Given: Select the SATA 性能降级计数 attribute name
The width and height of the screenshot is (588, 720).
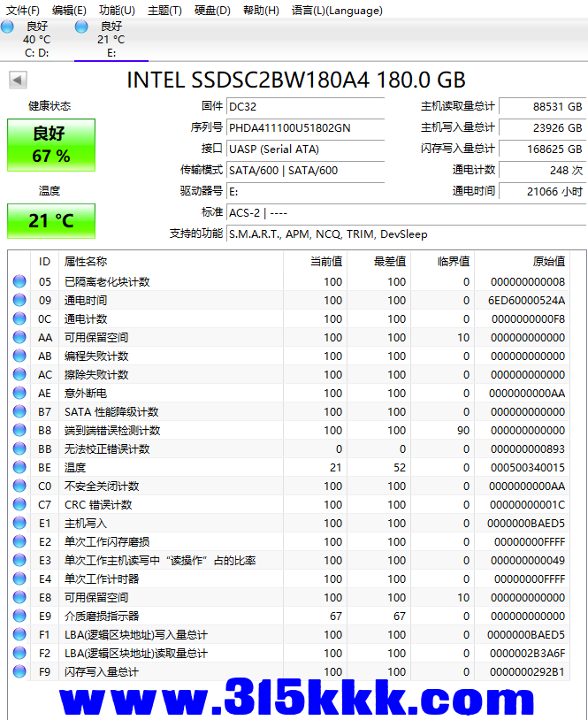Looking at the screenshot, I should pos(111,412).
